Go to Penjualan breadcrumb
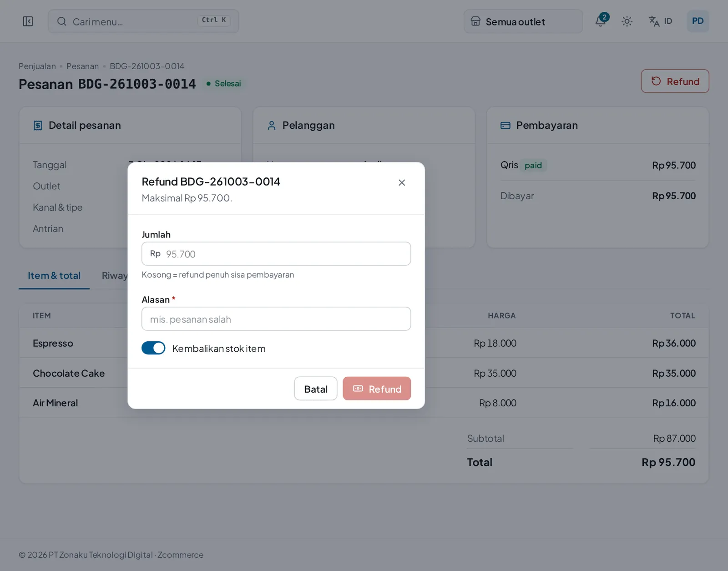Image resolution: width=728 pixels, height=571 pixels. click(37, 66)
